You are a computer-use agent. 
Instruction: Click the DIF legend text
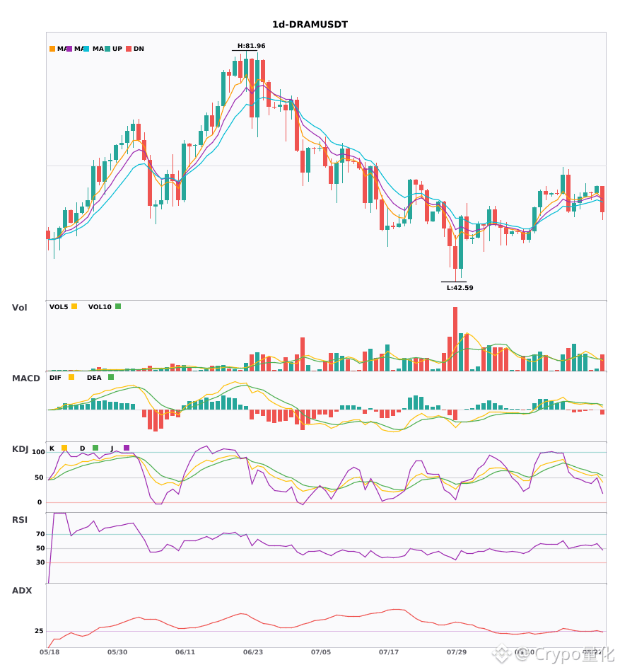coord(55,378)
